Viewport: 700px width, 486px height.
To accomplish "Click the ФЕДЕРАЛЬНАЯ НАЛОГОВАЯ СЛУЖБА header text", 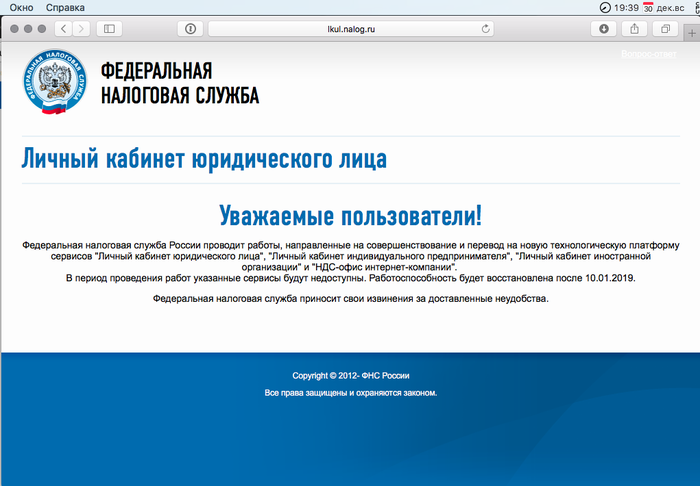I will click(179, 84).
